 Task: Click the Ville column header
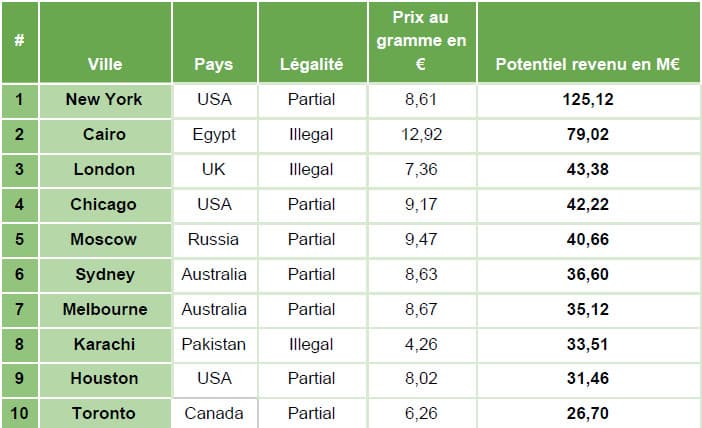(105, 64)
